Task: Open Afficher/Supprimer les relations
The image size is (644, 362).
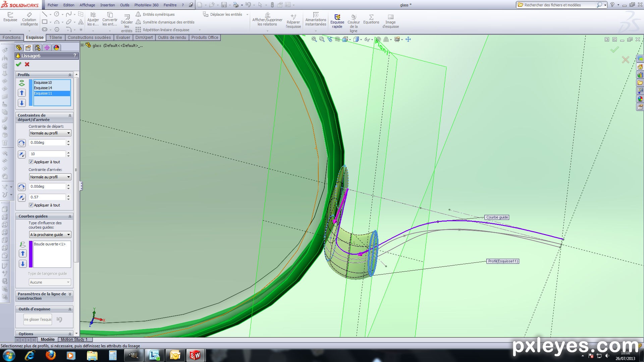Action: tap(267, 19)
